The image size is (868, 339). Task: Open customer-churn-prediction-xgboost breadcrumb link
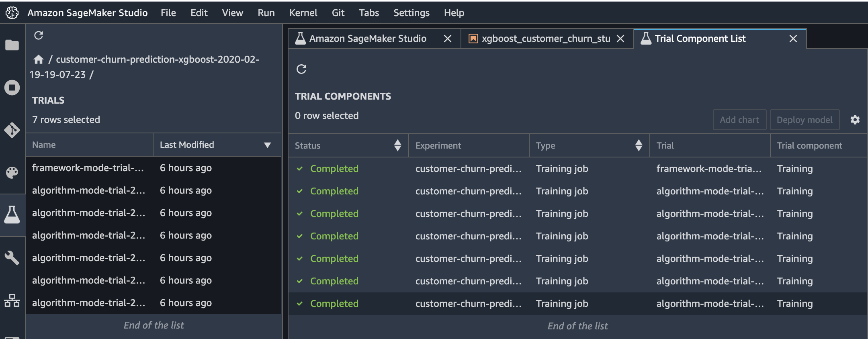pyautogui.click(x=144, y=67)
